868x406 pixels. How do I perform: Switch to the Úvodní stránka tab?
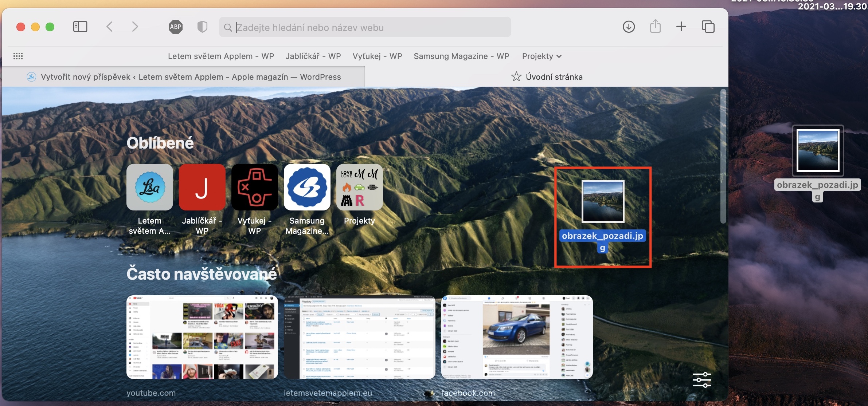547,77
